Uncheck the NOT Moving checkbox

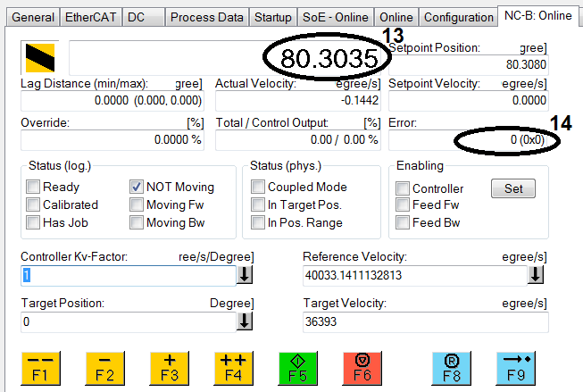click(x=137, y=187)
